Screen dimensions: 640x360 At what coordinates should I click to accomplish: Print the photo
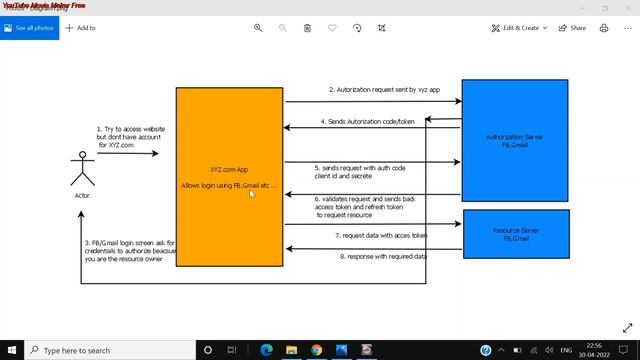pyautogui.click(x=604, y=28)
